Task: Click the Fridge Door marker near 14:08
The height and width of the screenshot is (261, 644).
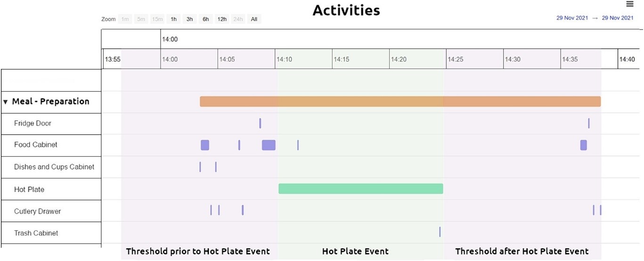Action: coord(260,123)
